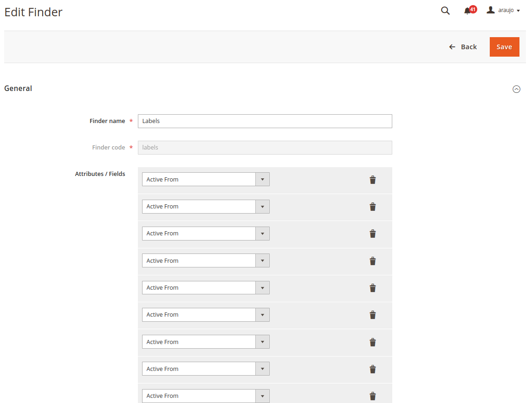Click the disabled Finder code field
532x403 pixels.
tap(265, 148)
